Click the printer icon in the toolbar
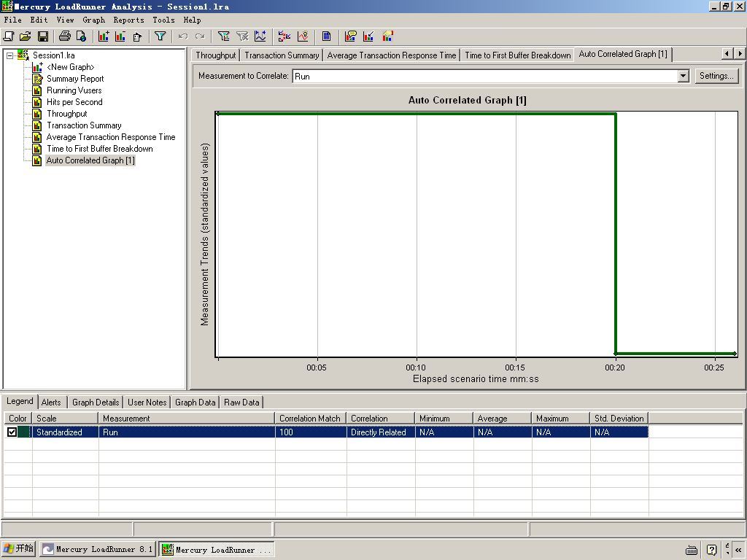Screen dimensions: 747x560 [x=65, y=36]
